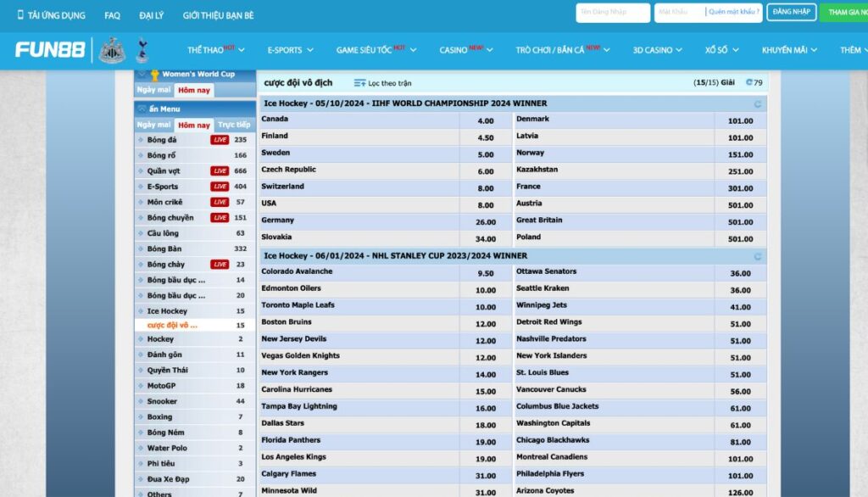Click the 36.00 odds for Ottawa Senators
The height and width of the screenshot is (497, 868).
coord(740,273)
